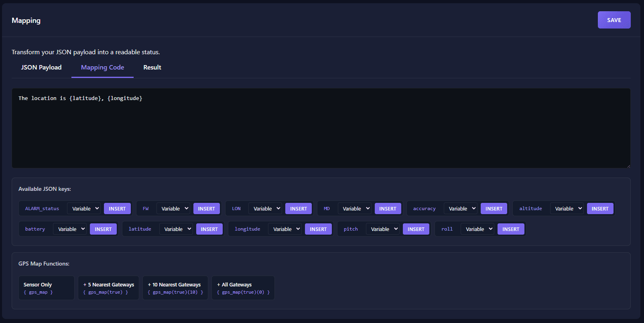Viewport: 644px width, 323px height.
Task: Insert the longitude key
Action: [x=318, y=229]
